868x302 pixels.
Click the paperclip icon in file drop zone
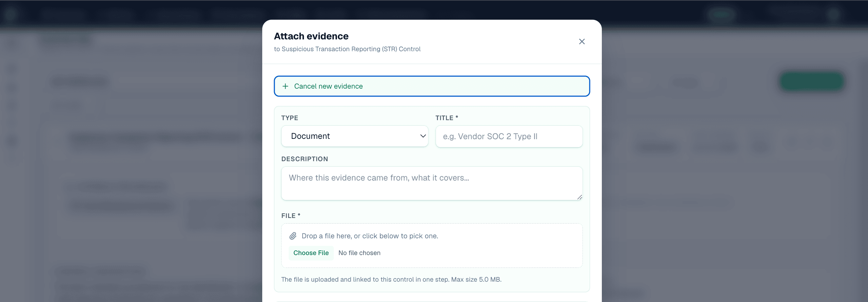click(293, 236)
